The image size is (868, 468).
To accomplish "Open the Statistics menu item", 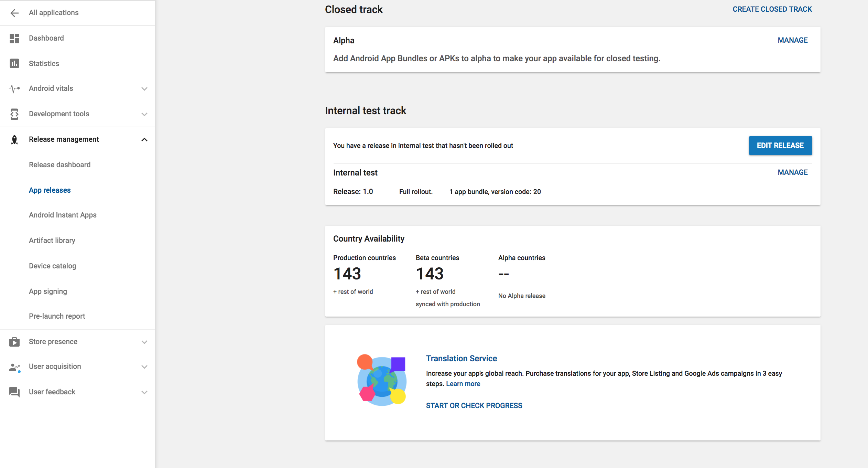I will pos(44,64).
